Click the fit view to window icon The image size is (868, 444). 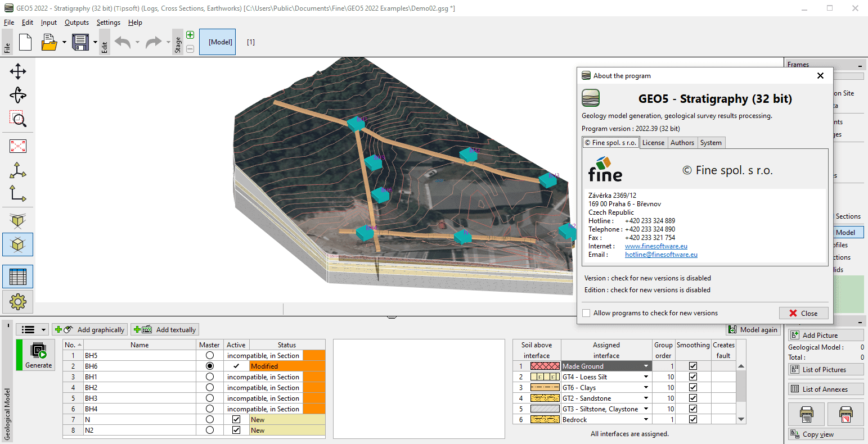[x=18, y=146]
